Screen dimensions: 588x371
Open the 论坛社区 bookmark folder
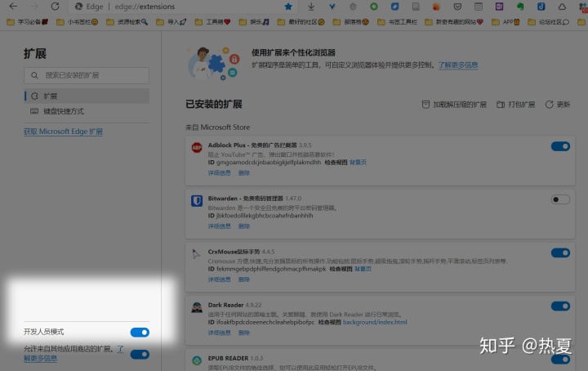pos(548,22)
